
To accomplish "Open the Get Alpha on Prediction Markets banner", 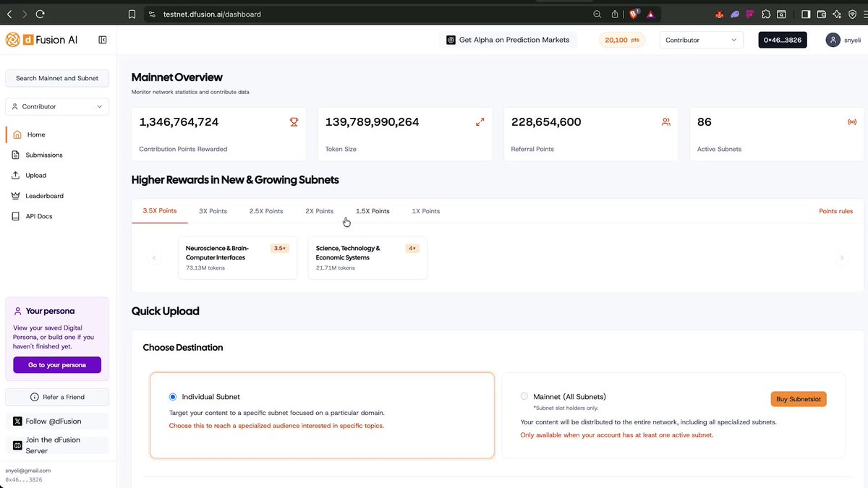I will click(x=508, y=40).
